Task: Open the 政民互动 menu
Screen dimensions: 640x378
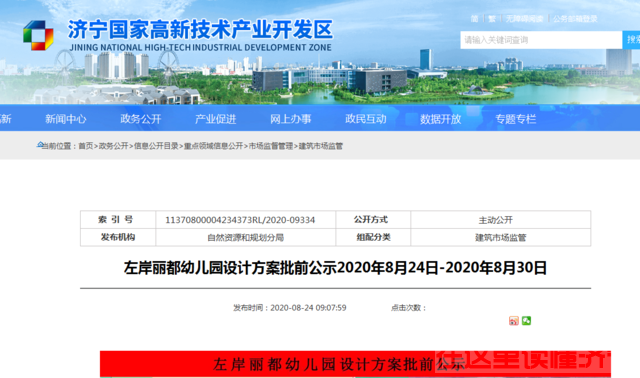Action: [366, 119]
